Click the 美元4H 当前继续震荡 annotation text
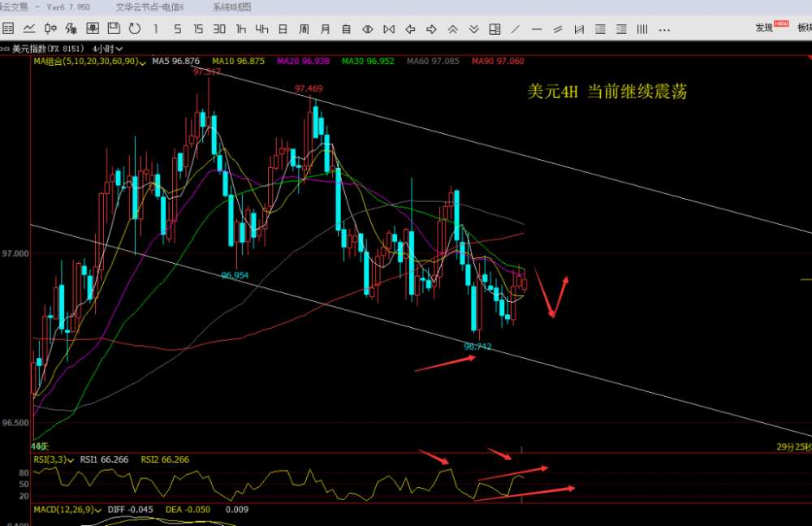The image size is (812, 526). point(607,92)
